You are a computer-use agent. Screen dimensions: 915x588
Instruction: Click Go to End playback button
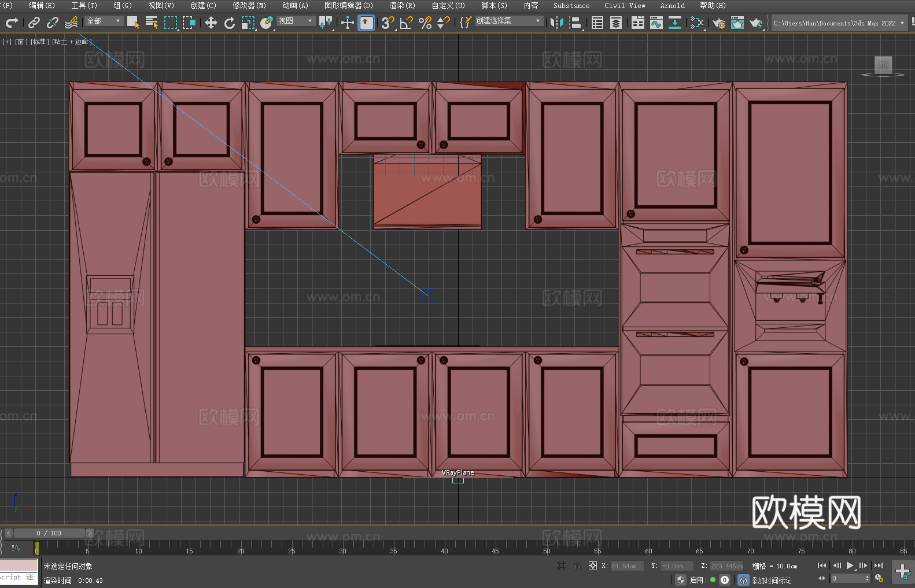pyautogui.click(x=879, y=565)
